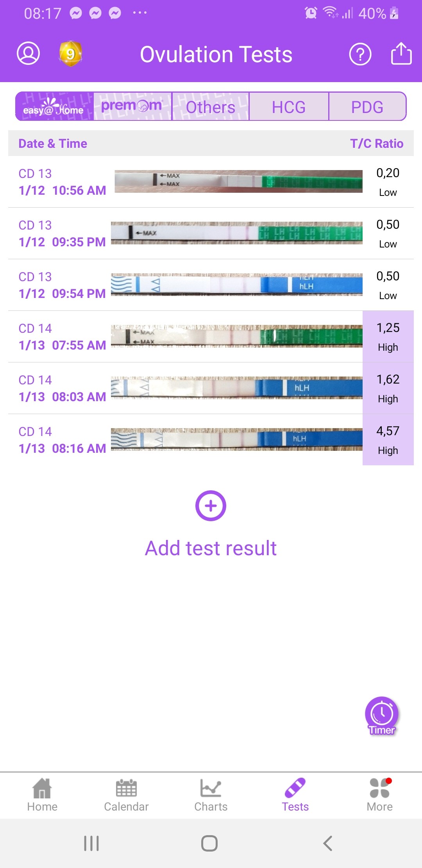Open the user profile icon

(x=29, y=54)
